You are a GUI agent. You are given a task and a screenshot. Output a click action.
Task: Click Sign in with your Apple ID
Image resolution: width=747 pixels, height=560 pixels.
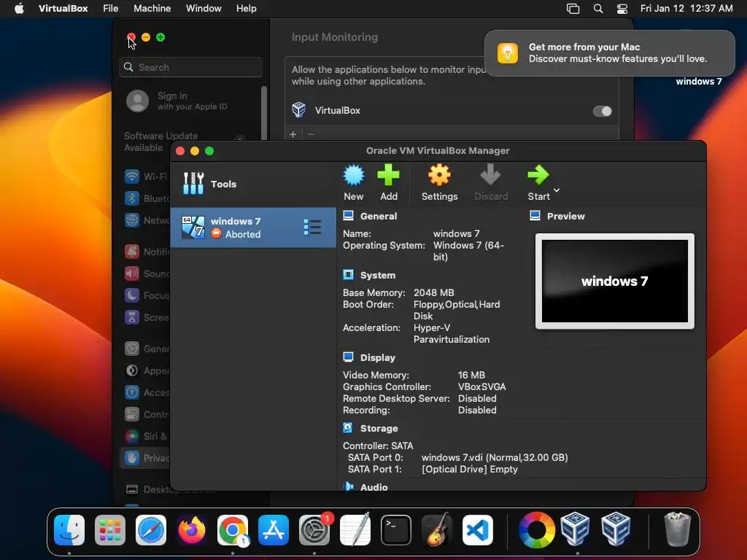(192, 101)
